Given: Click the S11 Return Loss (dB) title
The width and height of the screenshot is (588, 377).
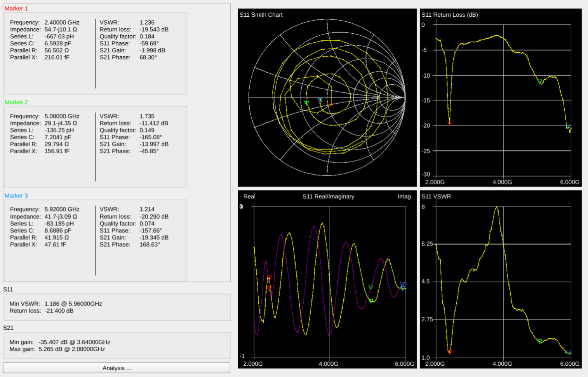Looking at the screenshot, I should point(450,15).
